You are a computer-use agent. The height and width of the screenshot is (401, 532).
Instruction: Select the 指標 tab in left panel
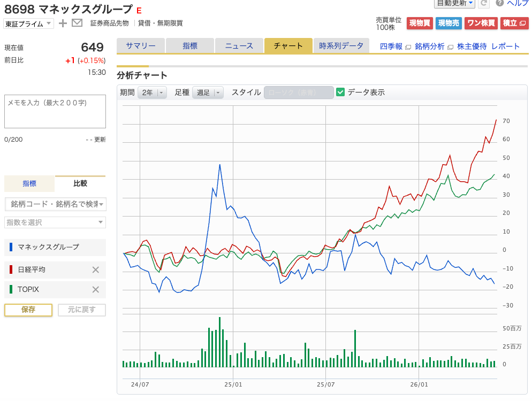click(29, 184)
